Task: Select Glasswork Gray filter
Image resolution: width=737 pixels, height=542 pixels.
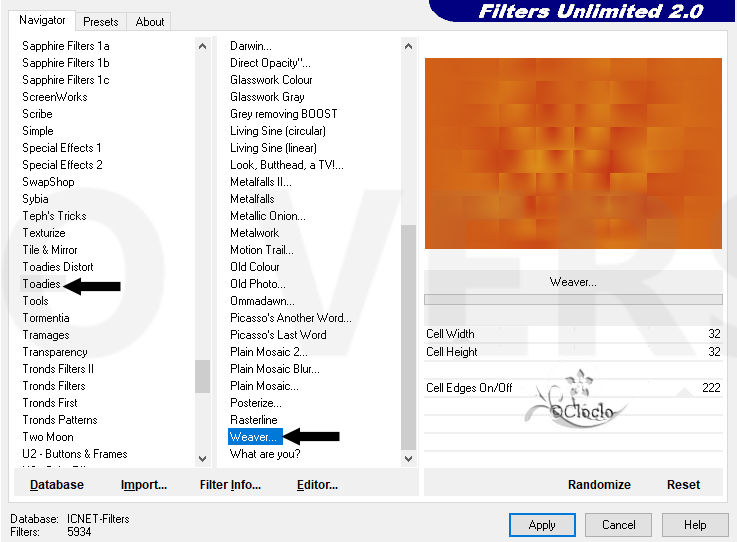Action: point(267,97)
